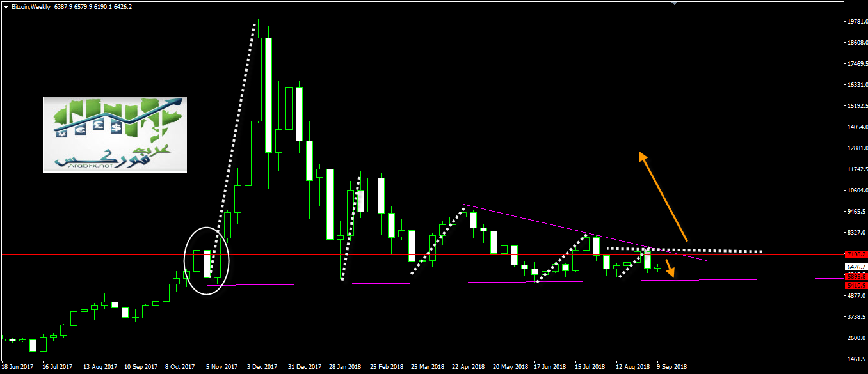This screenshot has height=374, width=868.
Task: Click the 16331.0 price scale label
Action: pos(856,85)
